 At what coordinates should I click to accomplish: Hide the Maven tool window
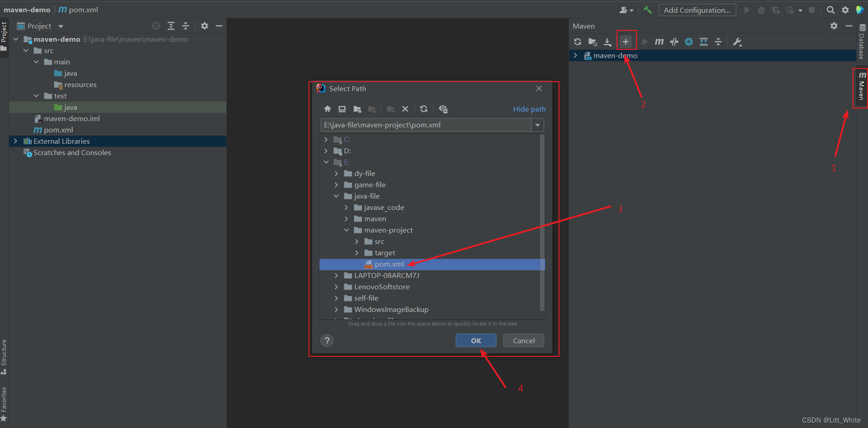tap(849, 26)
